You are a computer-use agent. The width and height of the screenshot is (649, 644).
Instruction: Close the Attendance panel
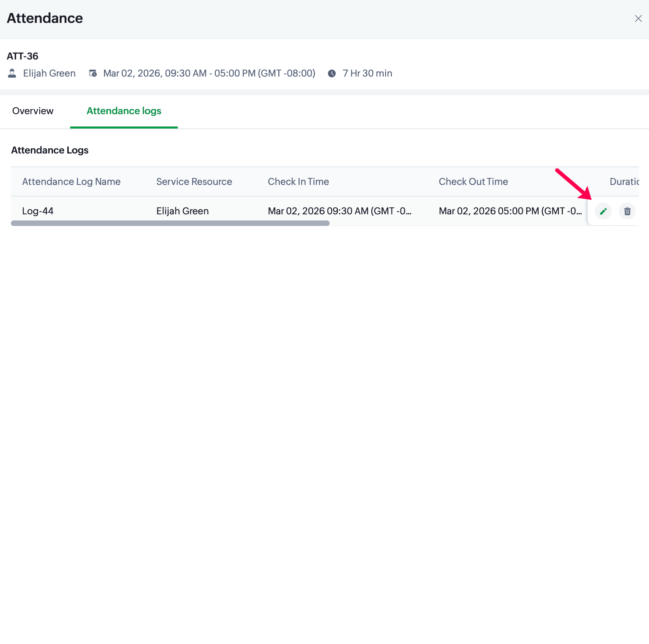click(x=638, y=18)
